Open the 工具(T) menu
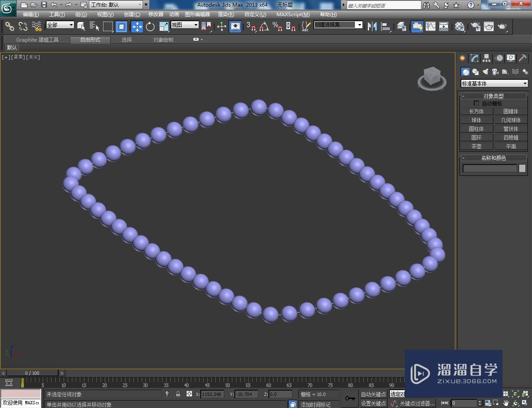The height and width of the screenshot is (408, 532). click(x=57, y=14)
